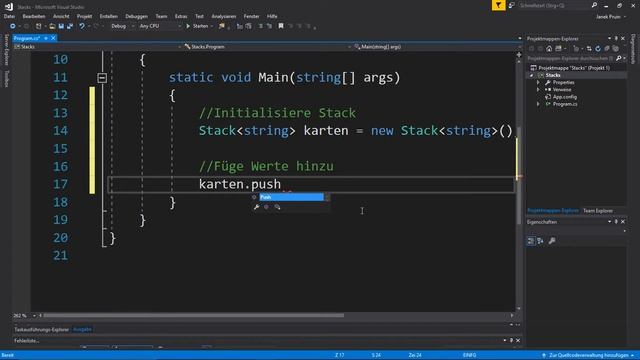
Task: Open the Extras menu
Action: coord(181,16)
